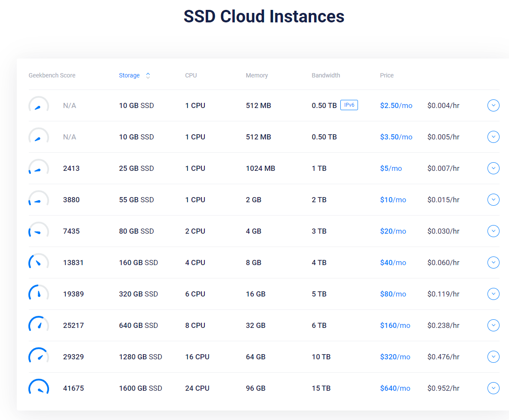Viewport: 509px width, 420px height.
Task: Expand the $640/mo plan row chevron
Action: [493, 388]
